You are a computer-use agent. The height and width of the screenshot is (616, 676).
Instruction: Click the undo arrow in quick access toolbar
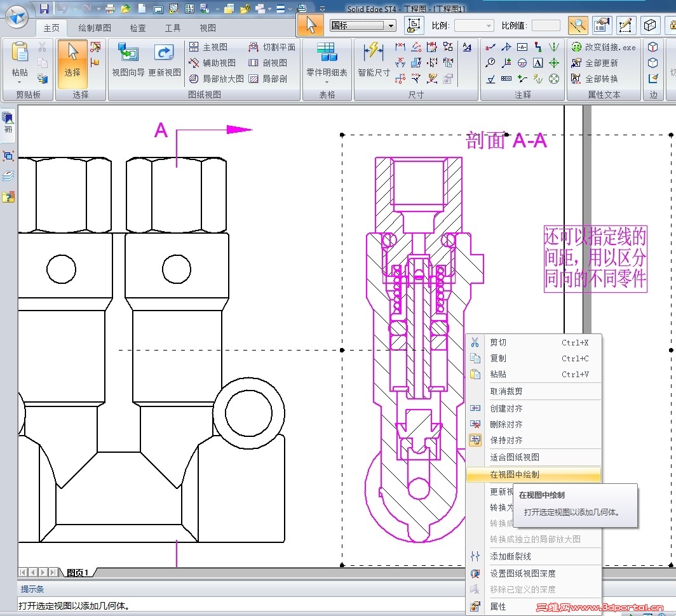point(63,8)
